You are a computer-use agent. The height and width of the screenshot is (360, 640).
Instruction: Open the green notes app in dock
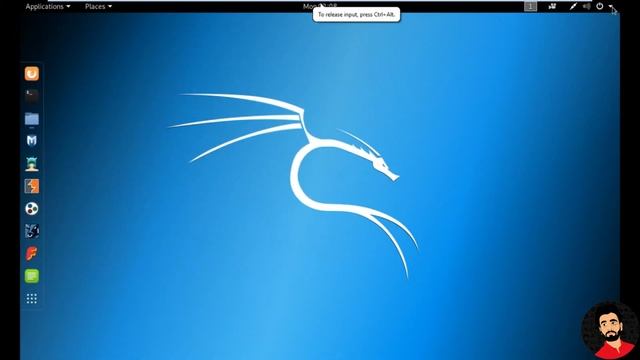pyautogui.click(x=31, y=276)
